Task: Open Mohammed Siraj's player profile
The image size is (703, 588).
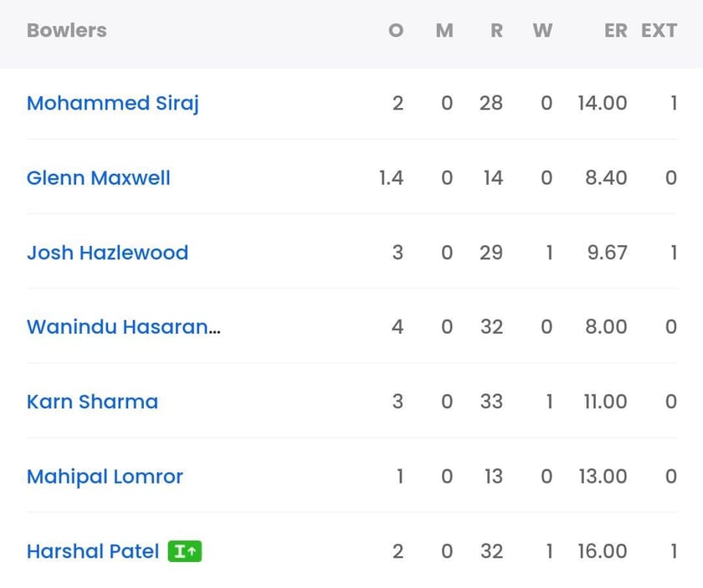Action: coord(112,103)
